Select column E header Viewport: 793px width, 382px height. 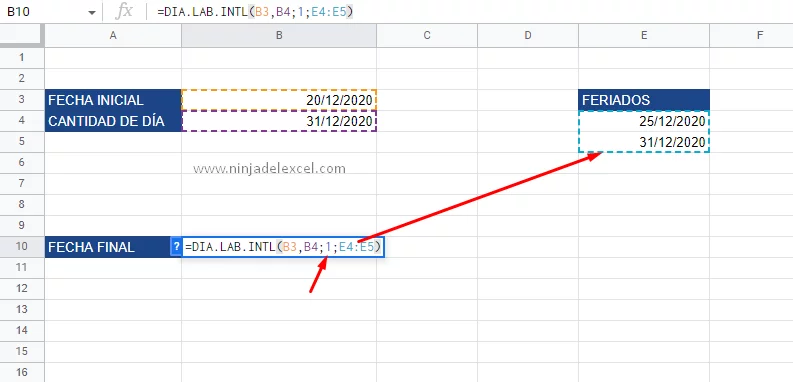coord(644,35)
